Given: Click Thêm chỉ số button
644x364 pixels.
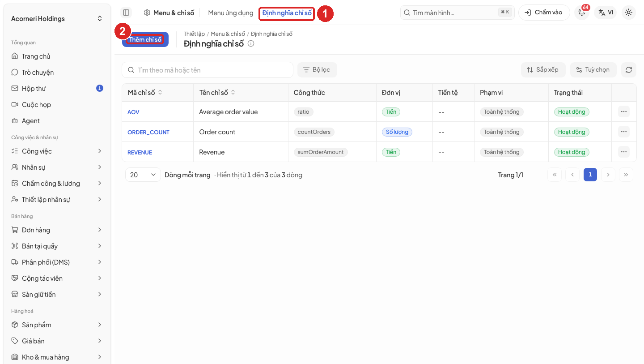Looking at the screenshot, I should tap(145, 39).
